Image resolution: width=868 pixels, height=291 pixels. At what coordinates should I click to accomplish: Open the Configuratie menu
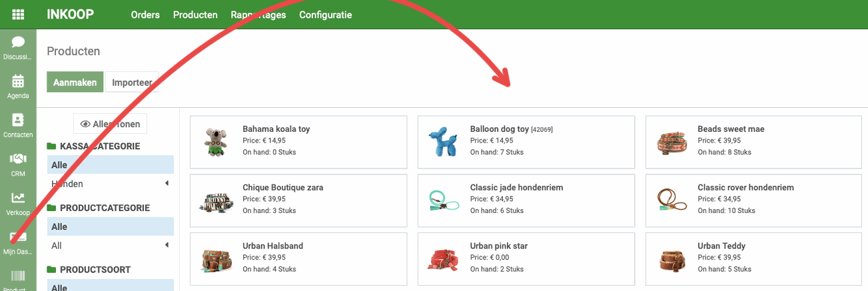(x=325, y=15)
